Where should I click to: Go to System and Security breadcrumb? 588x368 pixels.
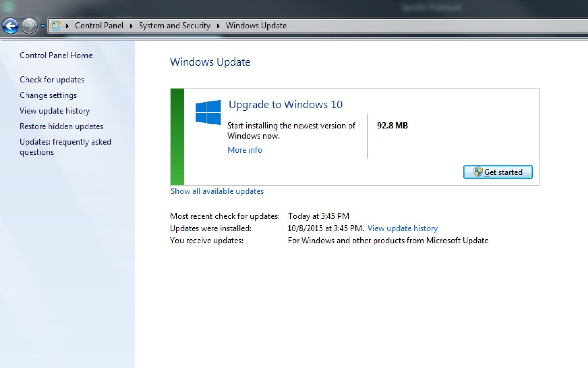175,26
